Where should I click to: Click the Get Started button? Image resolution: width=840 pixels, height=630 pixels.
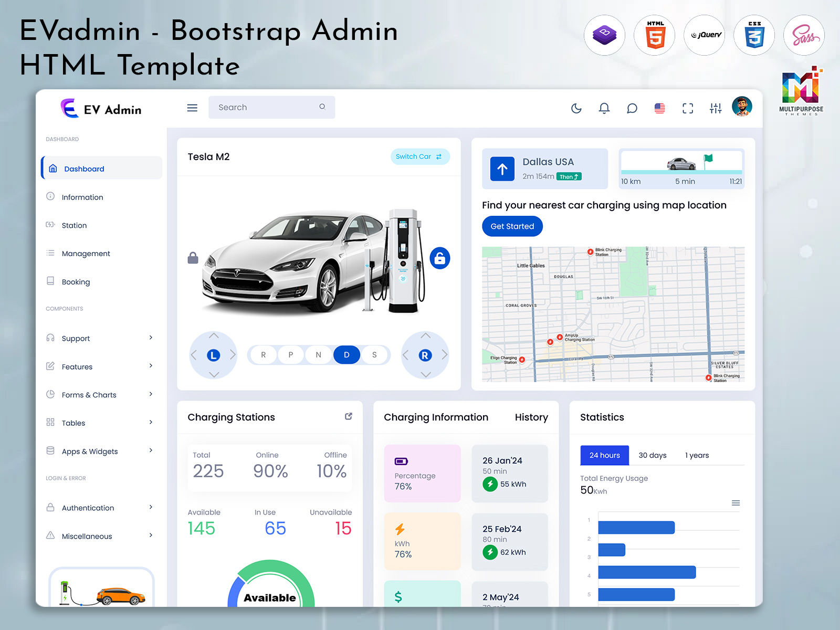pyautogui.click(x=512, y=226)
